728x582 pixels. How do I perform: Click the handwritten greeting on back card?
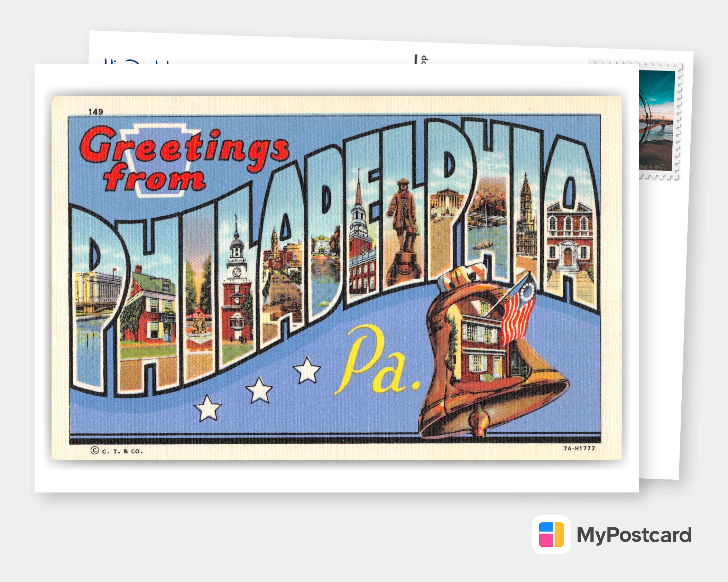click(x=137, y=61)
